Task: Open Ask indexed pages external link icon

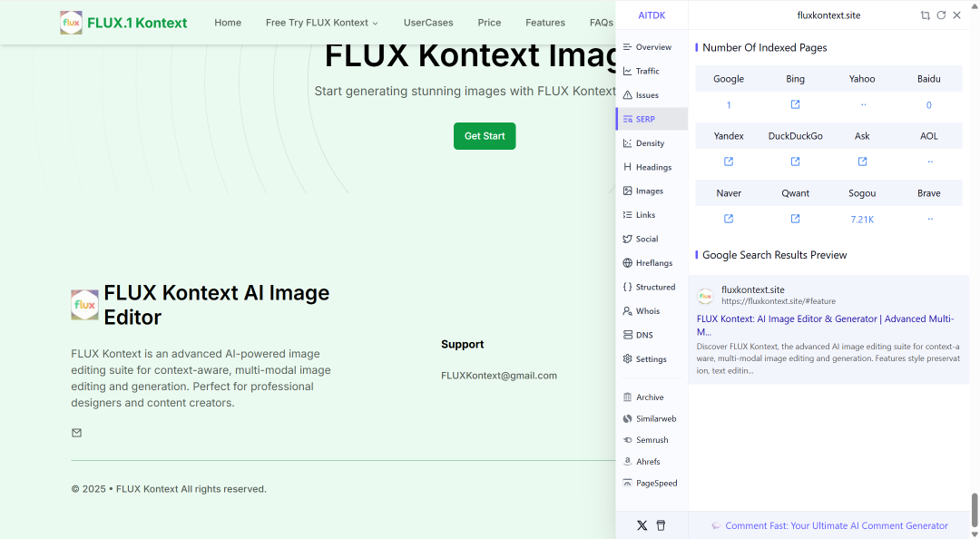Action: (863, 162)
